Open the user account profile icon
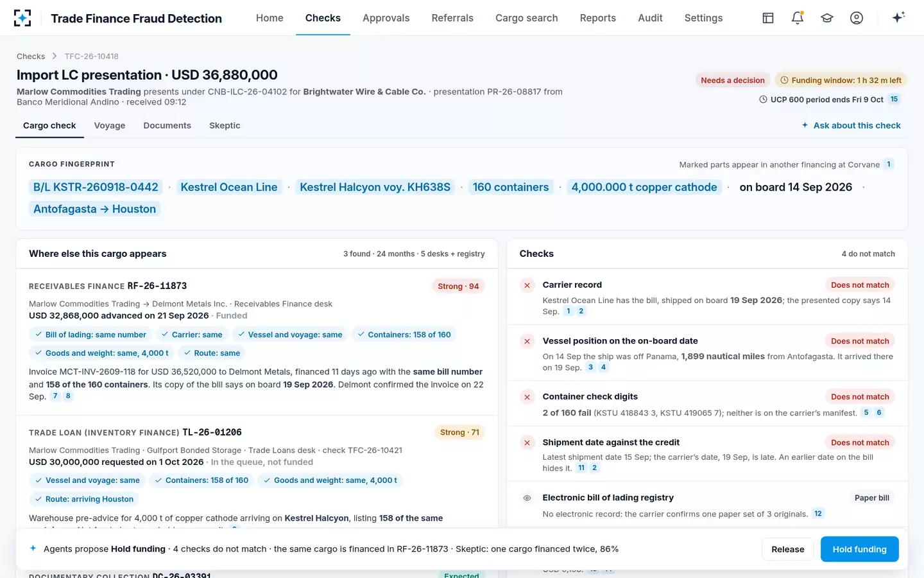Screen dimensions: 924x578 point(857,18)
